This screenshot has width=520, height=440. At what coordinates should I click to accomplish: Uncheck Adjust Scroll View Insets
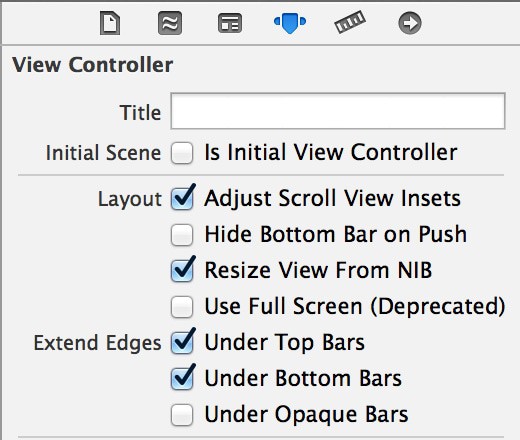182,199
